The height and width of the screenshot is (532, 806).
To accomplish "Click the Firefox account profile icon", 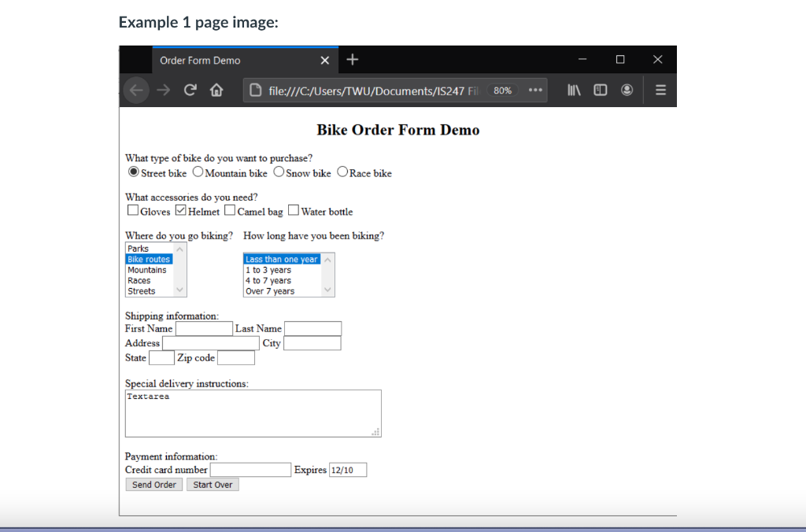I will [x=627, y=90].
